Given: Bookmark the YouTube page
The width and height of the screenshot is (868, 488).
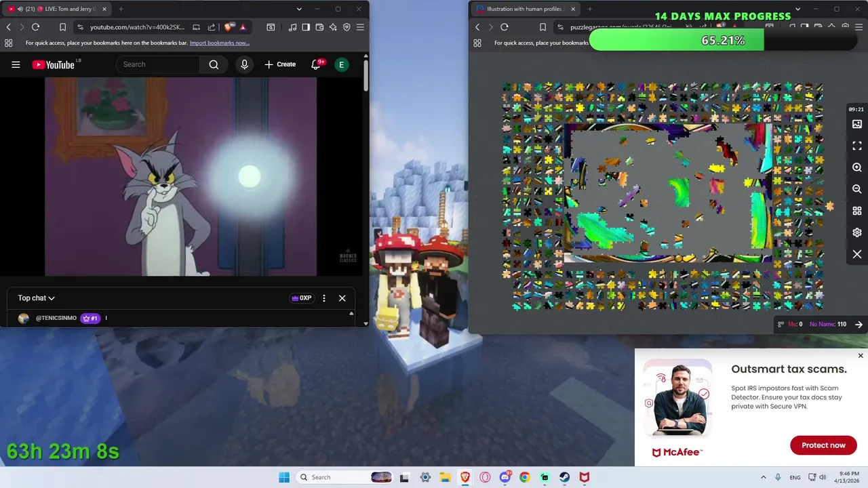Looking at the screenshot, I should 62,27.
